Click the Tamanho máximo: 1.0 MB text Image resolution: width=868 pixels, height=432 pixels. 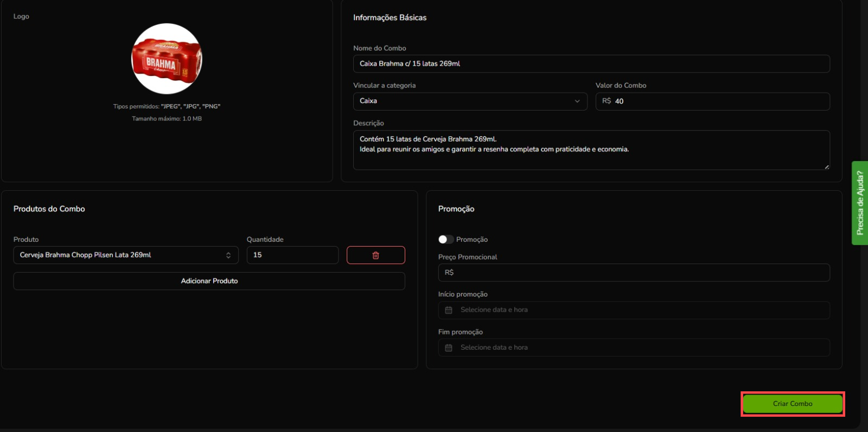(167, 119)
